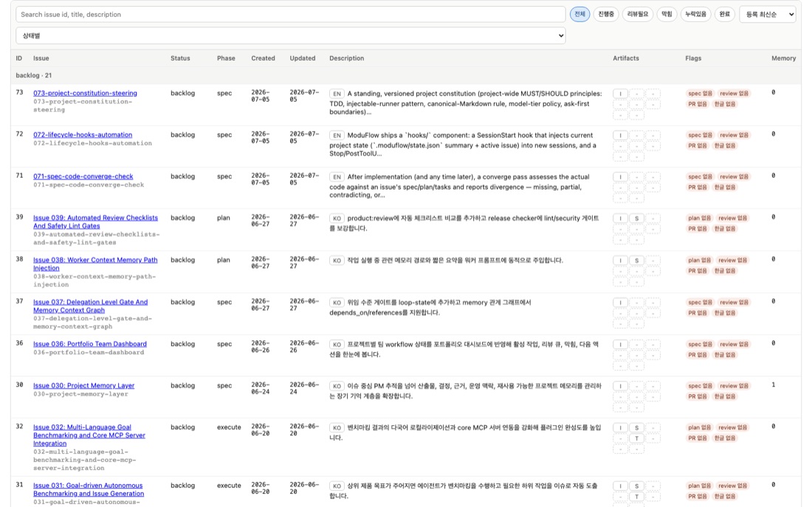This screenshot has width=812, height=507.
Task: Click the S artifact badge for Issue 038
Action: tap(636, 261)
